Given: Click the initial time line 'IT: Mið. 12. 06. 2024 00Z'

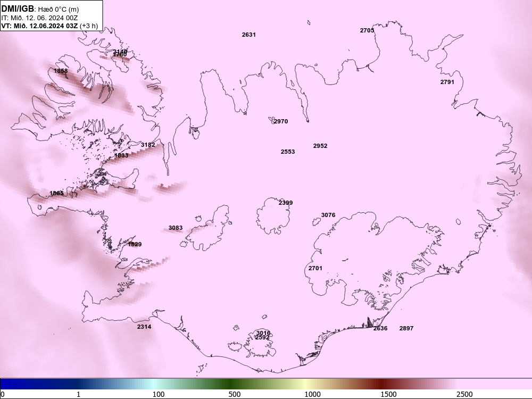Looking at the screenshot, I should pos(40,18).
